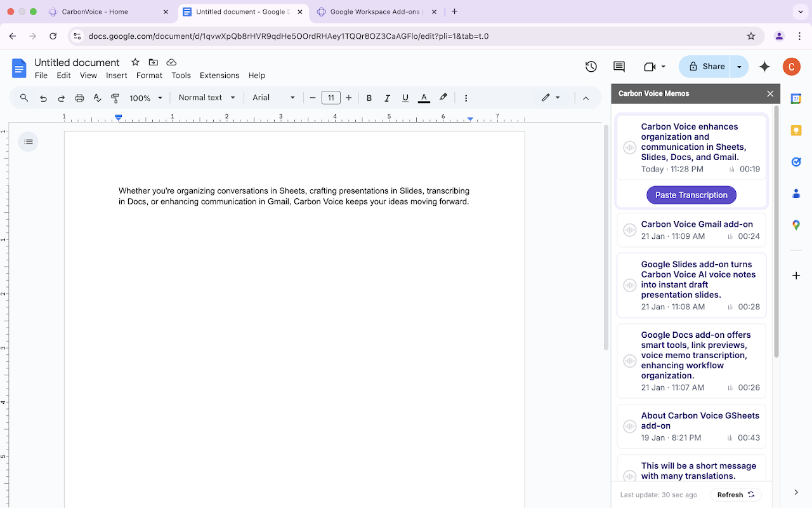Open the Google account avatar C
812x508 pixels.
coord(791,66)
